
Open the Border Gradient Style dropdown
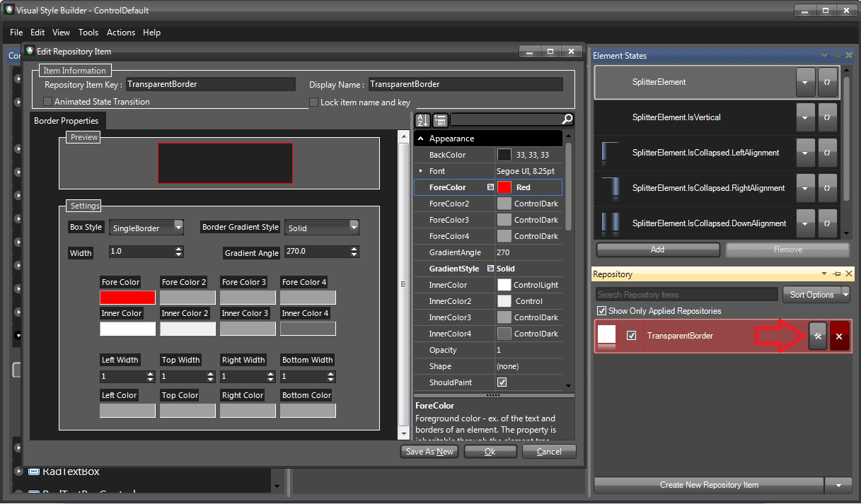pyautogui.click(x=354, y=226)
